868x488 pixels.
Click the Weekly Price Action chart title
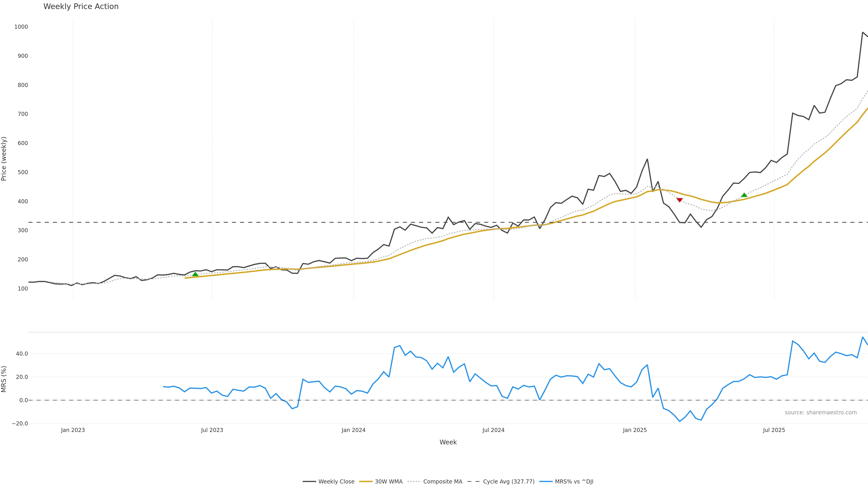coord(81,6)
